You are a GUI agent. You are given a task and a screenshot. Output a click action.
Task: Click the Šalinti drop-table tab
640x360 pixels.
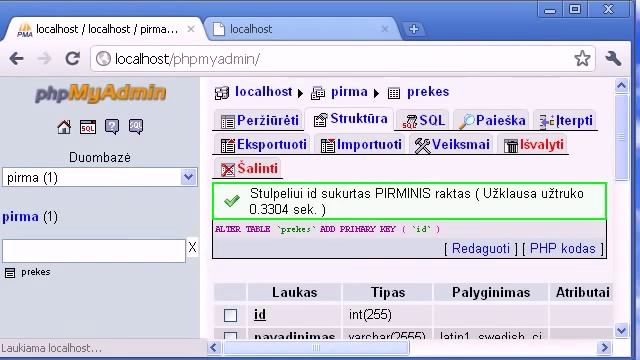(249, 169)
